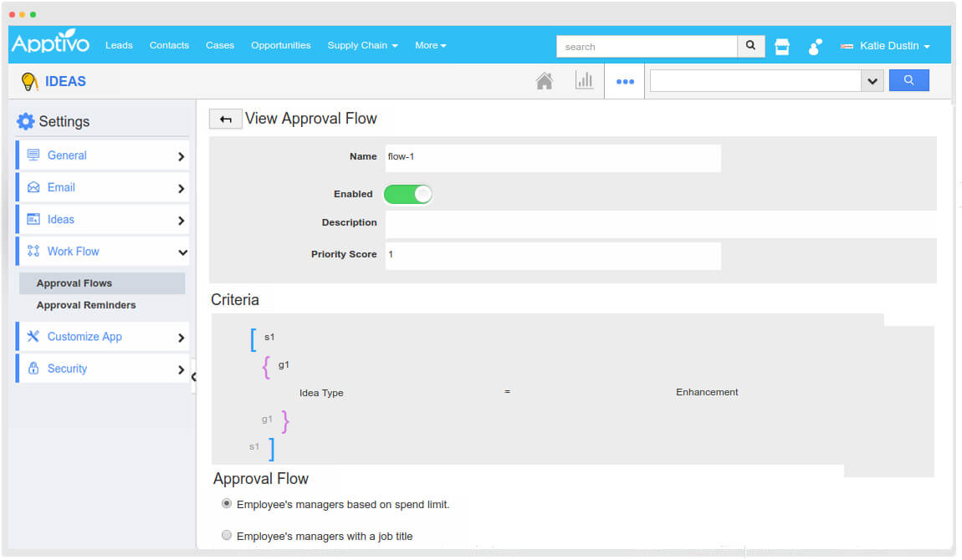The width and height of the screenshot is (962, 560).
Task: Click the user referral icon near Katie Dustin
Action: [814, 46]
